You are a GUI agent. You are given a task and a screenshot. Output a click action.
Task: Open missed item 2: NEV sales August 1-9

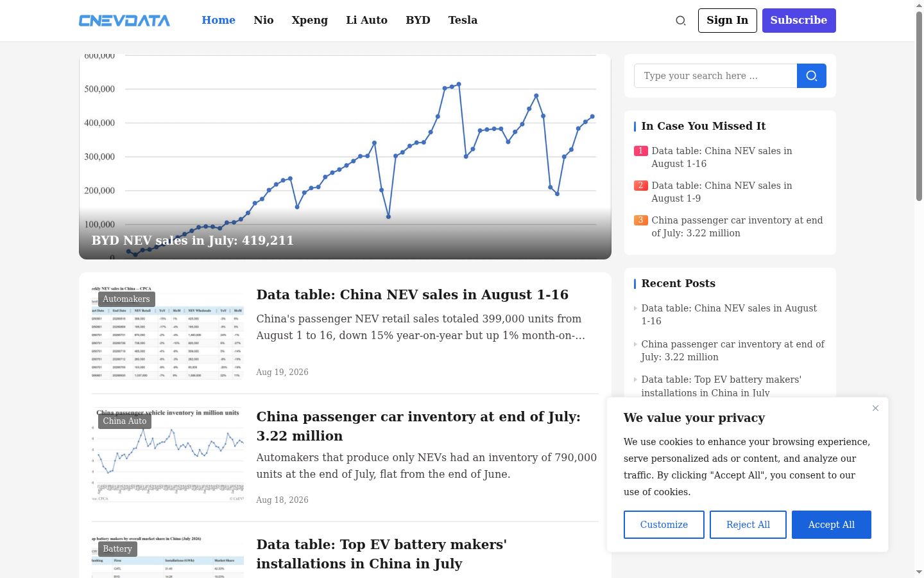point(722,192)
